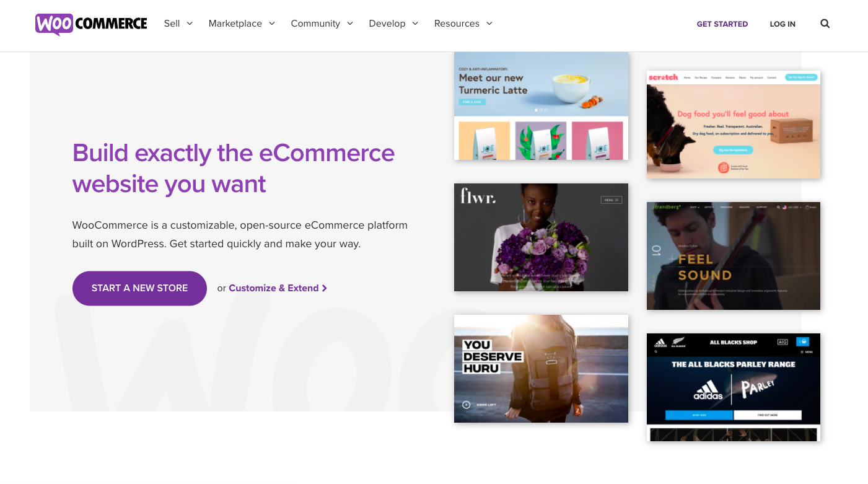Viewport: 868px width, 484px height.
Task: Open the Feel Sound strandberg thumbnail
Action: click(734, 256)
